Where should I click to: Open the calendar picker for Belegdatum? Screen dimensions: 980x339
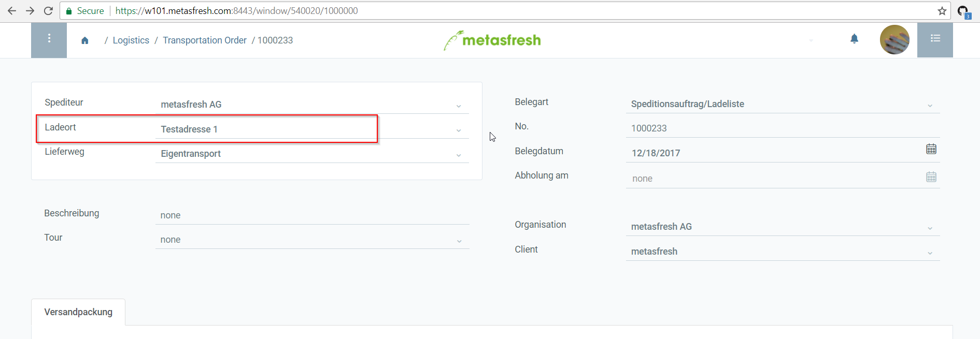point(931,149)
